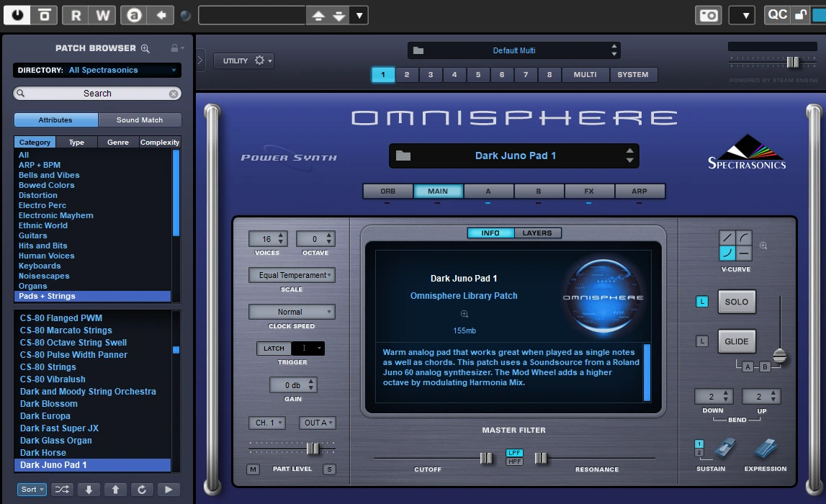Select the HPF filter type

point(514,462)
